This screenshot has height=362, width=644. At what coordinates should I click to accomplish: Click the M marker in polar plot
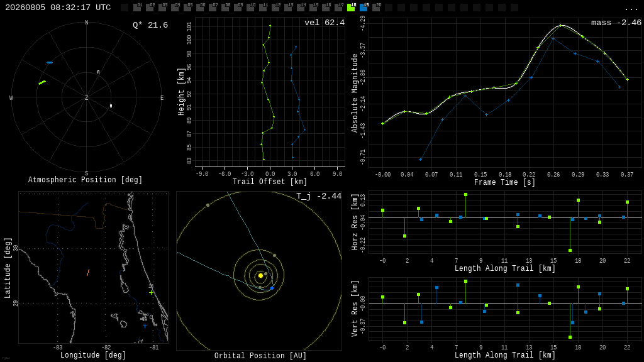pos(111,106)
